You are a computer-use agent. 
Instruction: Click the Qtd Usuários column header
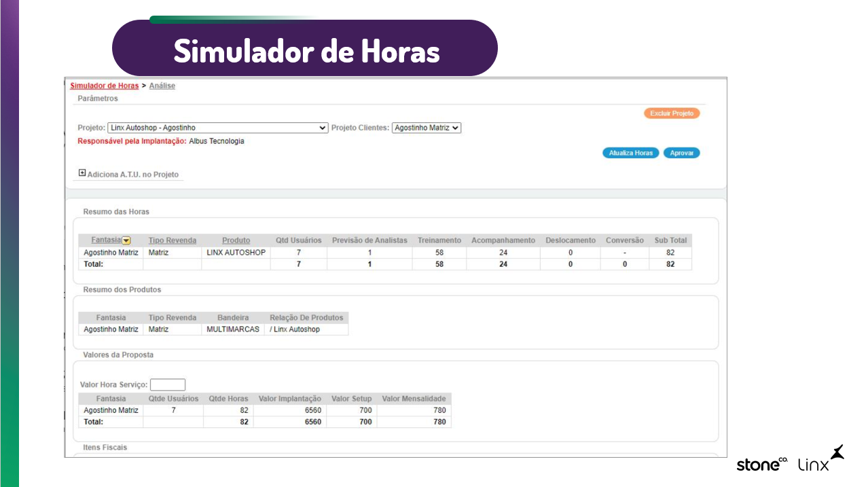click(x=299, y=240)
